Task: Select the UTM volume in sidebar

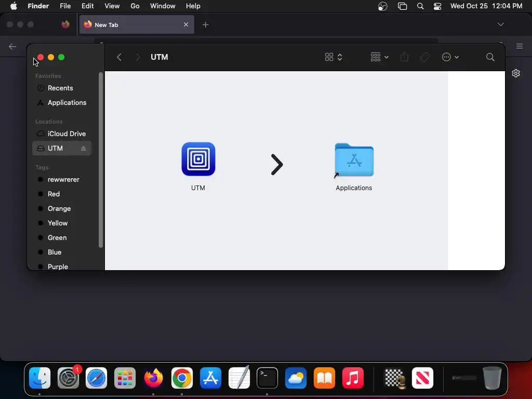Action: click(x=62, y=148)
